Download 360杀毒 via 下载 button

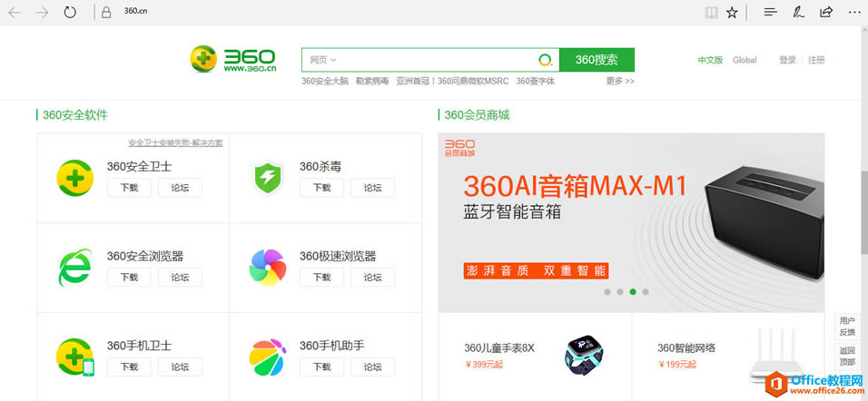pos(321,188)
